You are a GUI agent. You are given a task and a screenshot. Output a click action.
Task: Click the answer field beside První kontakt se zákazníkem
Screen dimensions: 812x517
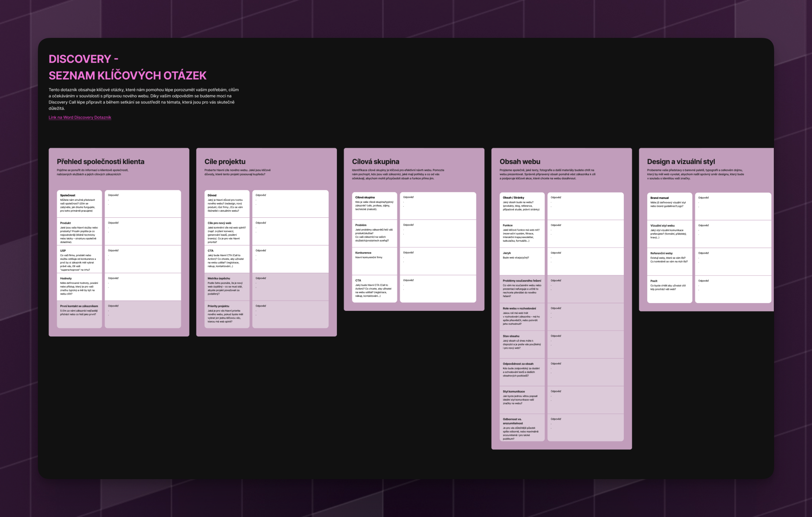(x=143, y=314)
